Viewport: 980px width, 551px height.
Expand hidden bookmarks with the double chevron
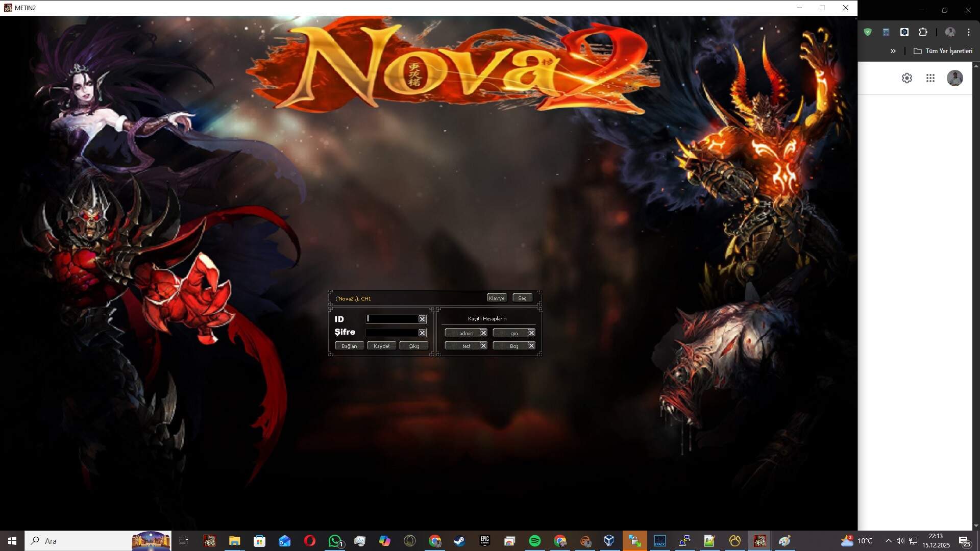pyautogui.click(x=893, y=51)
